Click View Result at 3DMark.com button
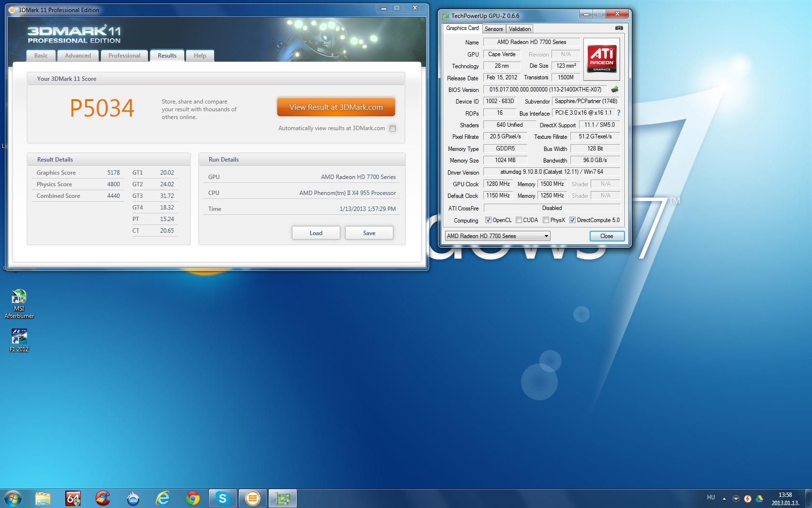Screen dimensions: 812x508 336,107
